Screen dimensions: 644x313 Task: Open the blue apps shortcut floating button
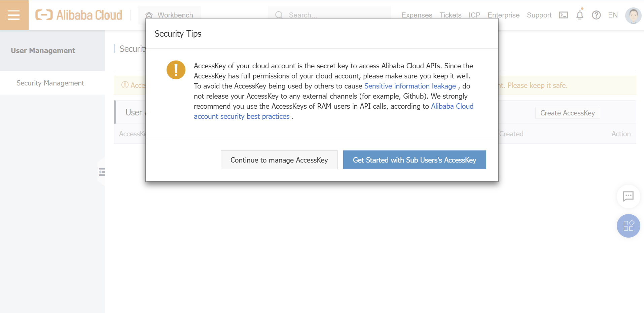pos(628,226)
